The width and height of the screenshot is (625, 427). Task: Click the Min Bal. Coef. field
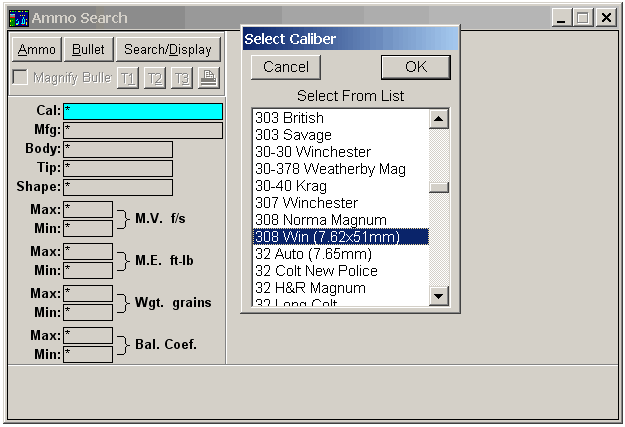point(88,354)
